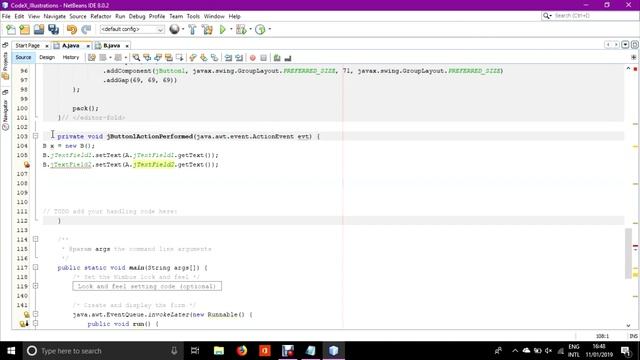Viewport: 640px width, 360px height.
Task: Open the dropdown arrow beside Run Project
Action: pyautogui.click(x=231, y=29)
